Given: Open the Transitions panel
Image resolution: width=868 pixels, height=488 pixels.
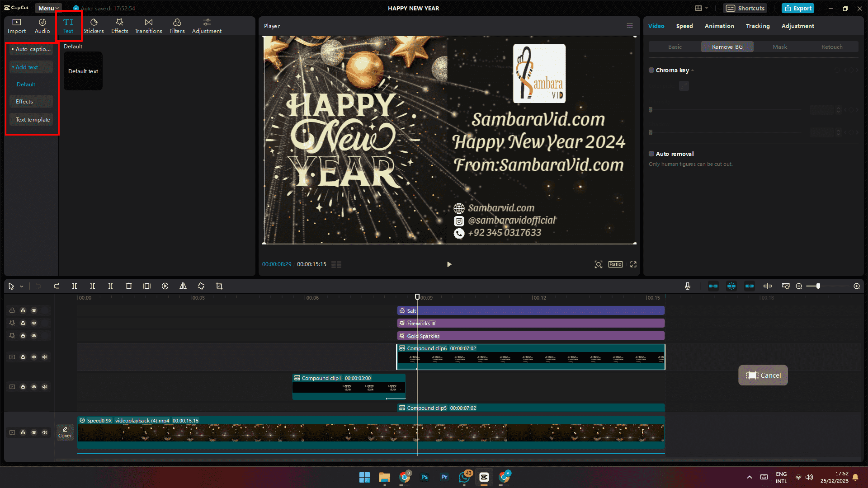Looking at the screenshot, I should pyautogui.click(x=148, y=26).
